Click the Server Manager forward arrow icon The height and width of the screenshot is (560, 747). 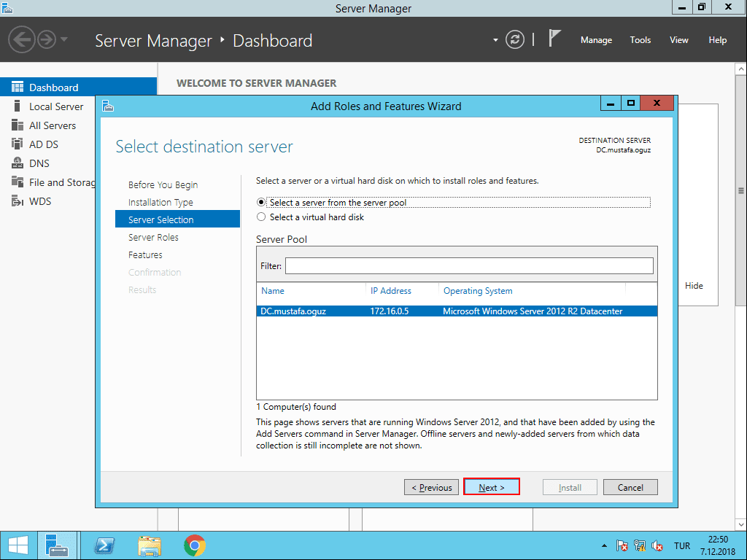click(47, 39)
